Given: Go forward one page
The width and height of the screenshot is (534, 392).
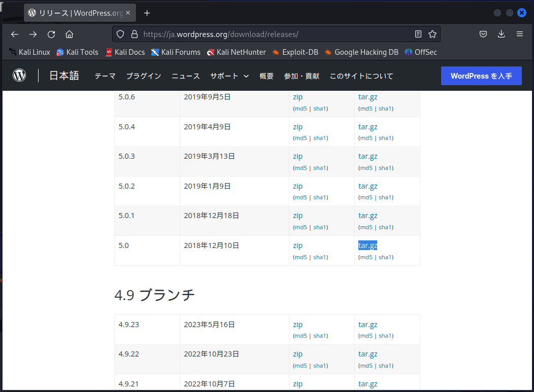Looking at the screenshot, I should [x=33, y=34].
